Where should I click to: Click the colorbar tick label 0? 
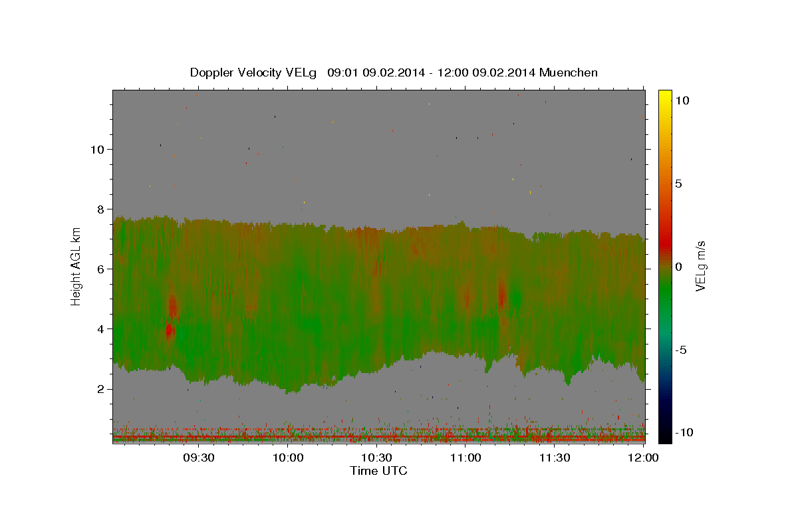tap(678, 267)
